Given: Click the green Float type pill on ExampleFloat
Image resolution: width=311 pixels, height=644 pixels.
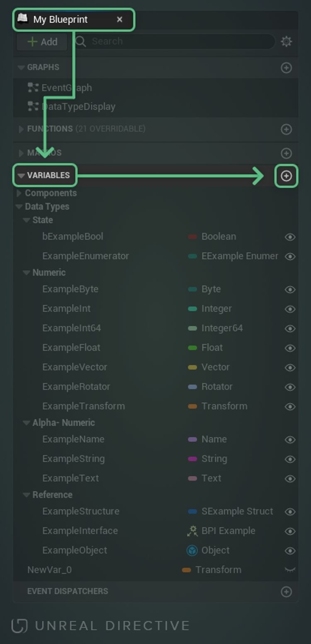Looking at the screenshot, I should (193, 348).
